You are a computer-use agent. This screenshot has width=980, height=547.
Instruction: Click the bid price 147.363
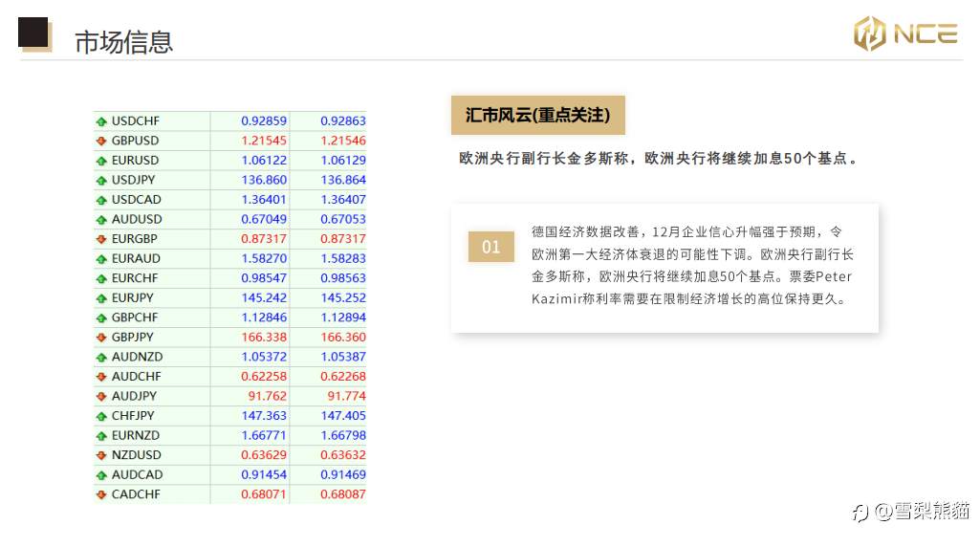[264, 416]
